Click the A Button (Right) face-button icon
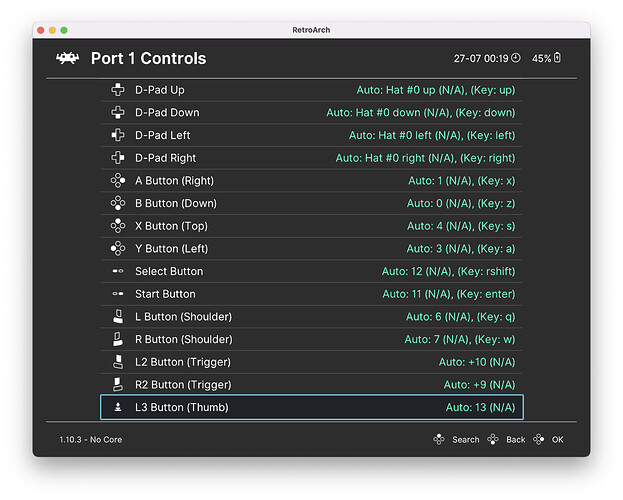623x500 pixels. click(117, 181)
